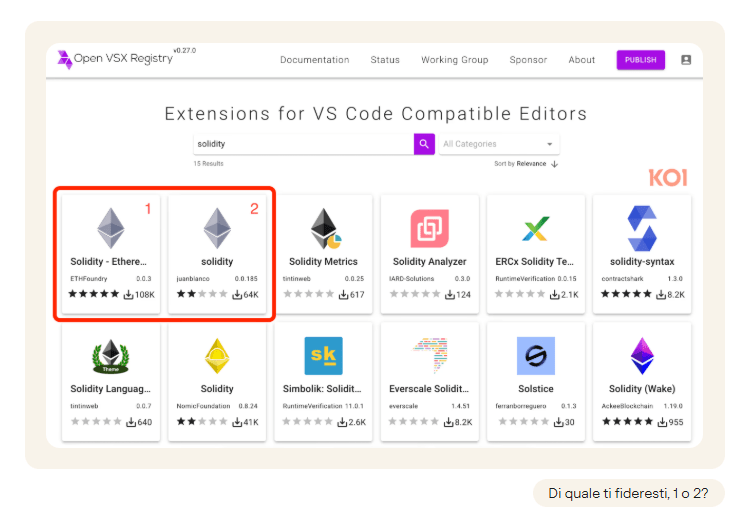
Task: Open Solidity (Wake) extension icon
Action: tap(642, 356)
